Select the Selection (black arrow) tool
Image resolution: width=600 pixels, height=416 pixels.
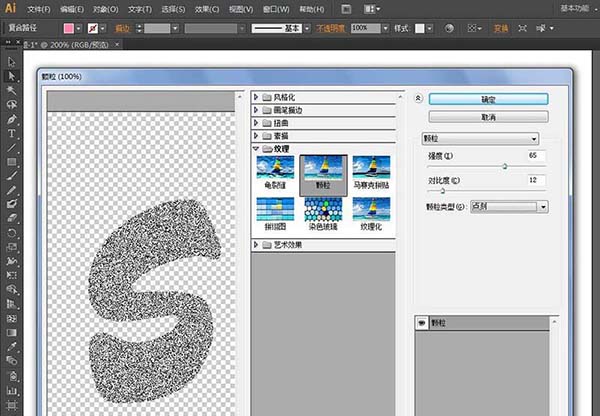coord(11,62)
